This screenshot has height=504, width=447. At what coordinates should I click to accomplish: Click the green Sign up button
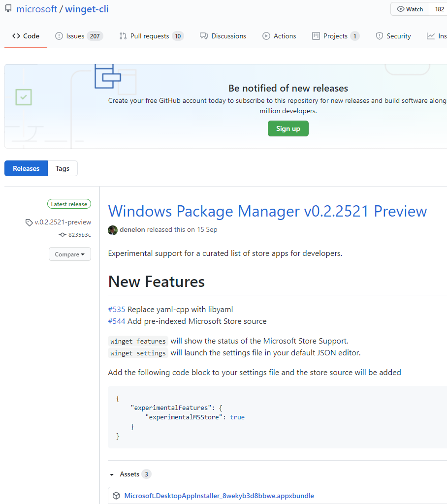[x=288, y=128]
